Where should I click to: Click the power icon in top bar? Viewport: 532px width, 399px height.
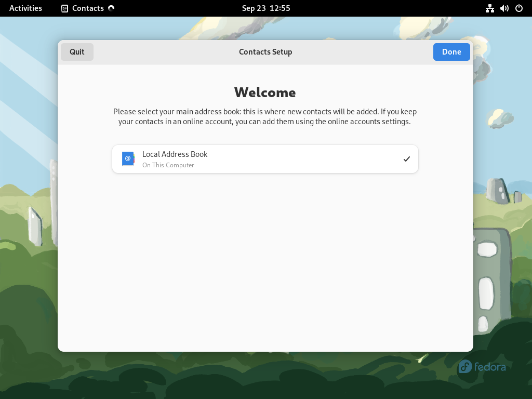[x=519, y=8]
